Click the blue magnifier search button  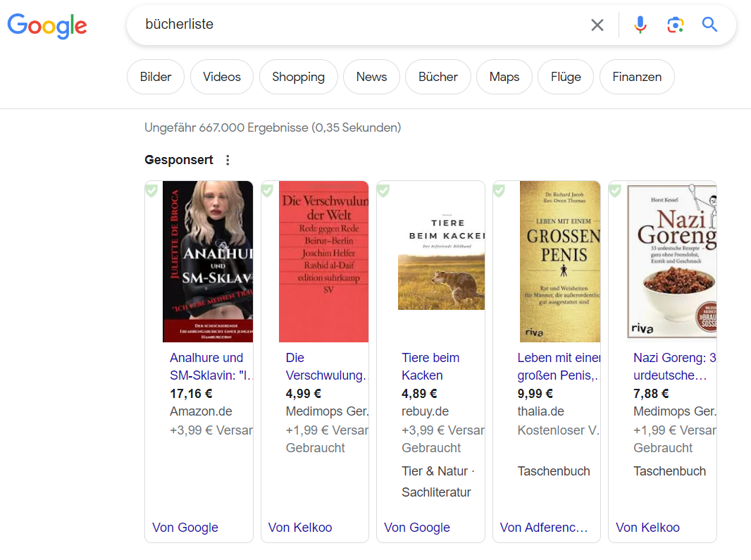click(709, 25)
